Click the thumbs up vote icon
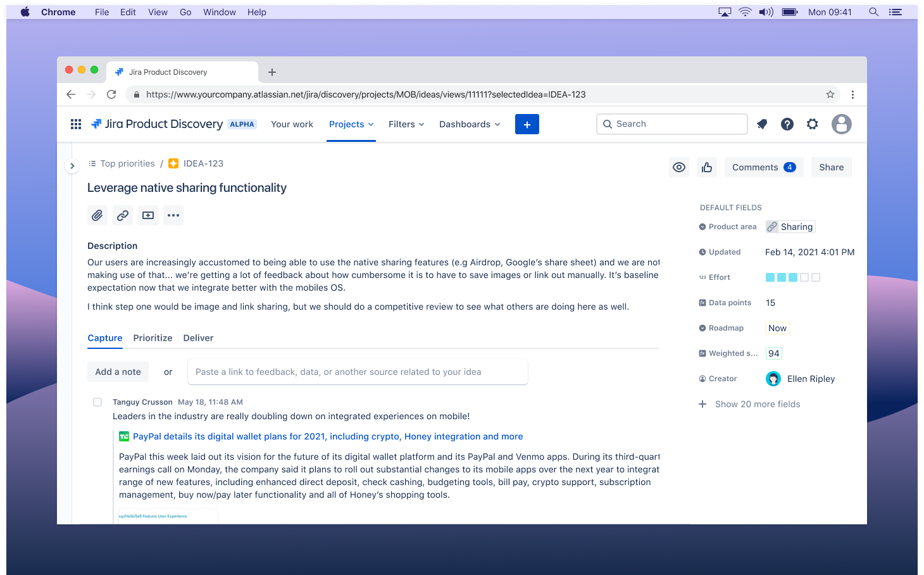 pyautogui.click(x=707, y=167)
